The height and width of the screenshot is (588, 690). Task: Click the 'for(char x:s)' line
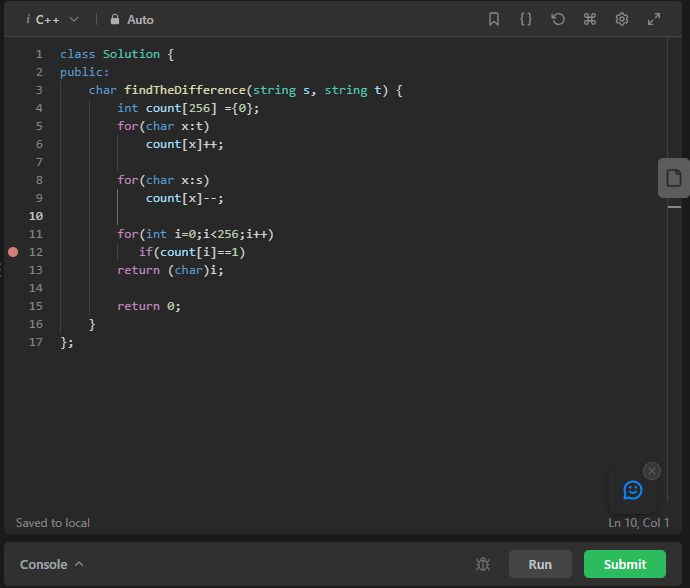(163, 180)
